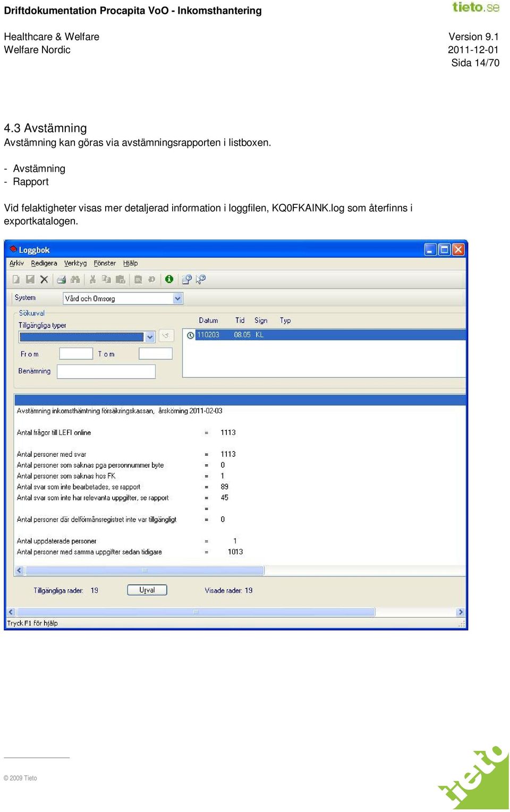The height and width of the screenshot is (812, 510).
Task: Click the green Info toolbar icon
Action: click(169, 279)
